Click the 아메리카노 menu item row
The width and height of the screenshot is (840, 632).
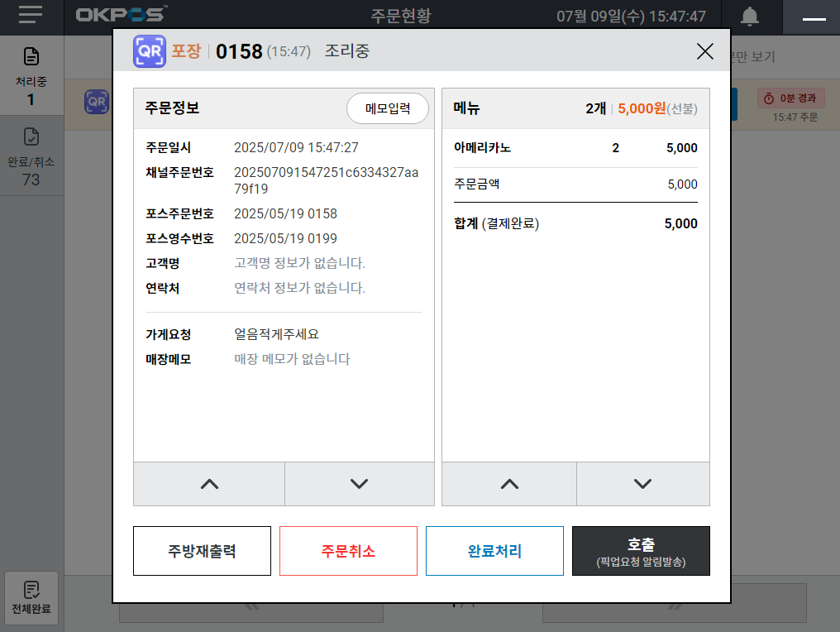pos(575,149)
